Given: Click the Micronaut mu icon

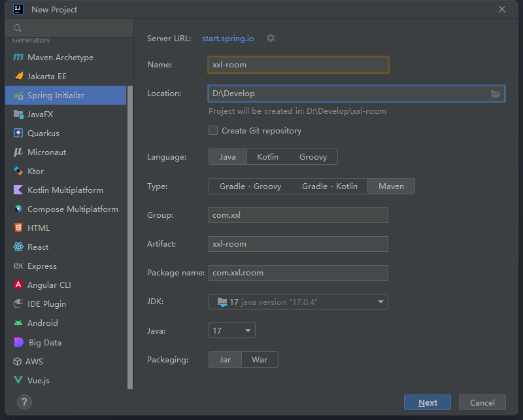Looking at the screenshot, I should 18,152.
